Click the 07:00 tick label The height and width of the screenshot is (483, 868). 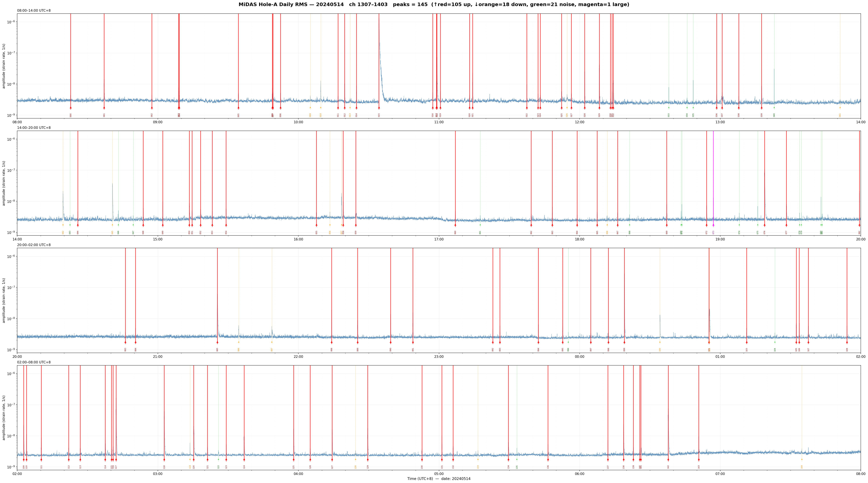720,474
